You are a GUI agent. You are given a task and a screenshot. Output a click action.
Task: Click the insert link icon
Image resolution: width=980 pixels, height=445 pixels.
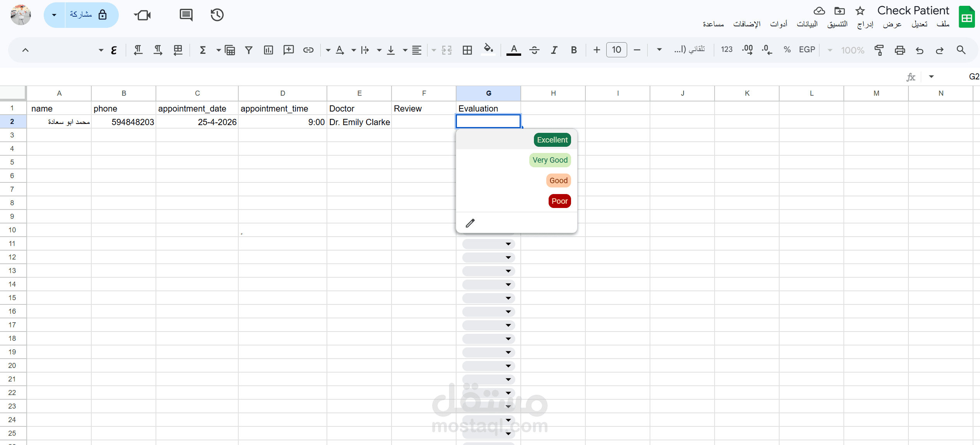click(308, 50)
